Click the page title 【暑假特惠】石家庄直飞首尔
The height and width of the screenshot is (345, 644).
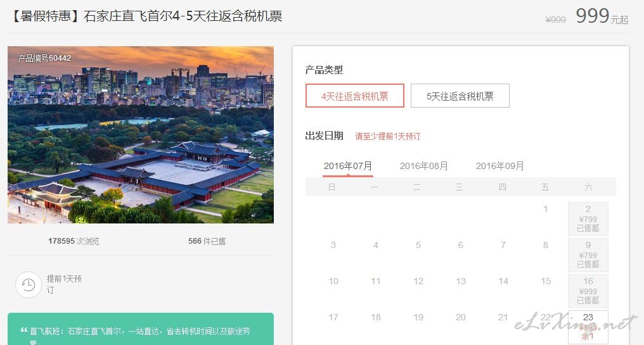pyautogui.click(x=146, y=16)
